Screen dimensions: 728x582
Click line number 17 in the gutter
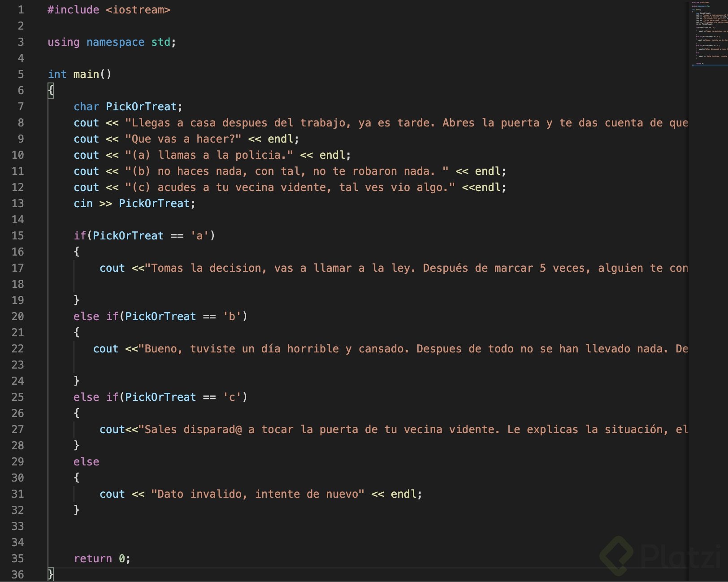18,268
